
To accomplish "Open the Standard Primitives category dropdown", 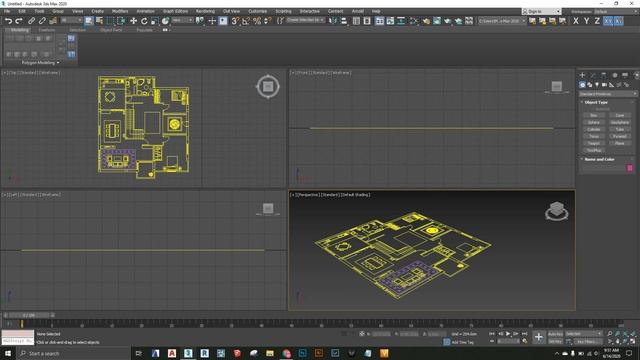I will 608,94.
